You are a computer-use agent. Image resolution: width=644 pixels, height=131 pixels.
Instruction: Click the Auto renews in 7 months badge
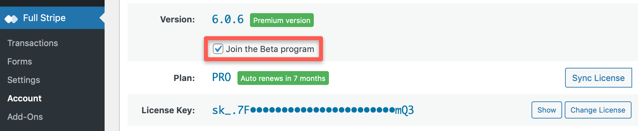(283, 78)
